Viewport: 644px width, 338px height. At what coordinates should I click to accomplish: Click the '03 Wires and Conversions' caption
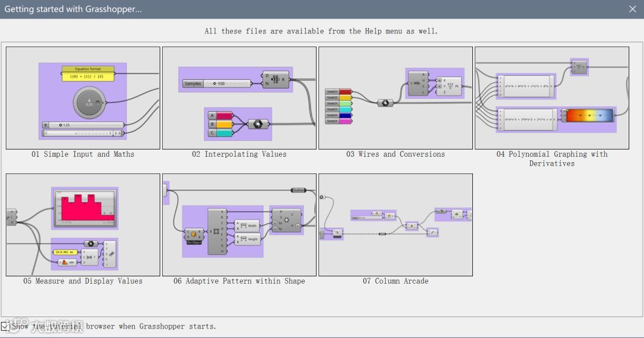point(395,154)
